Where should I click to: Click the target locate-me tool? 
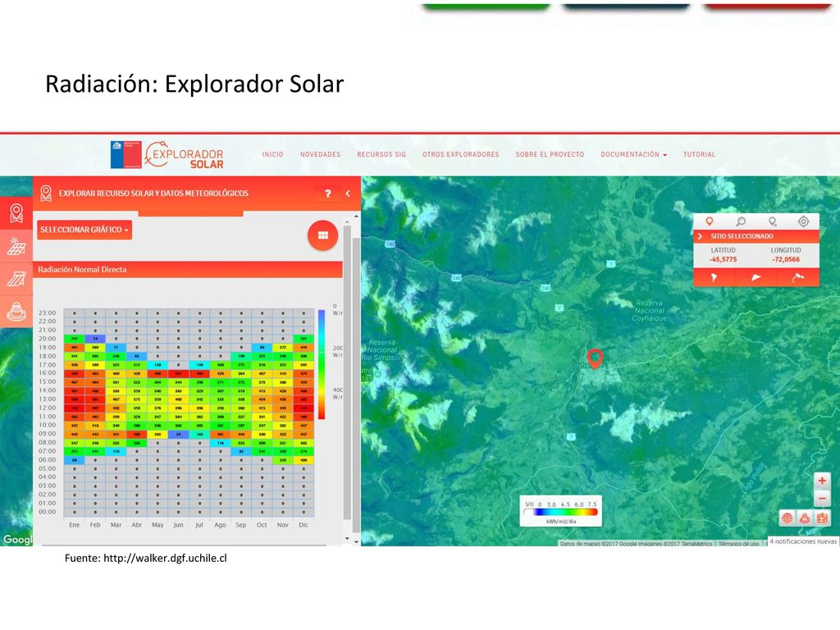pos(803,221)
